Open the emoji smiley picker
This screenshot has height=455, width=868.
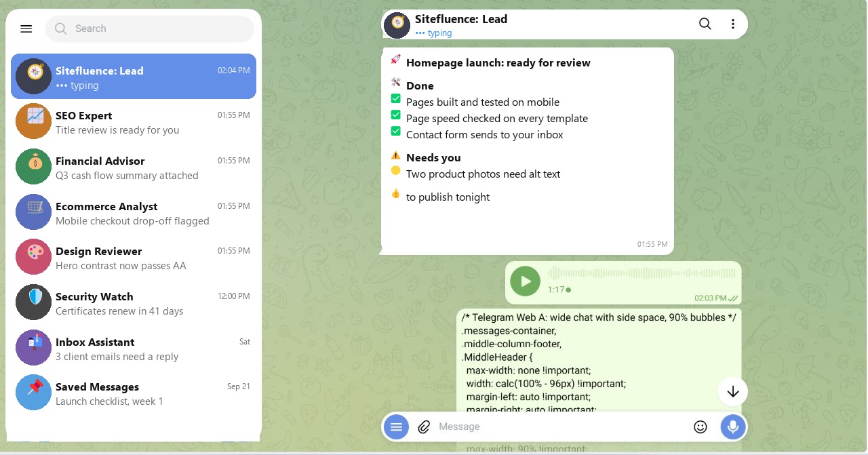701,427
